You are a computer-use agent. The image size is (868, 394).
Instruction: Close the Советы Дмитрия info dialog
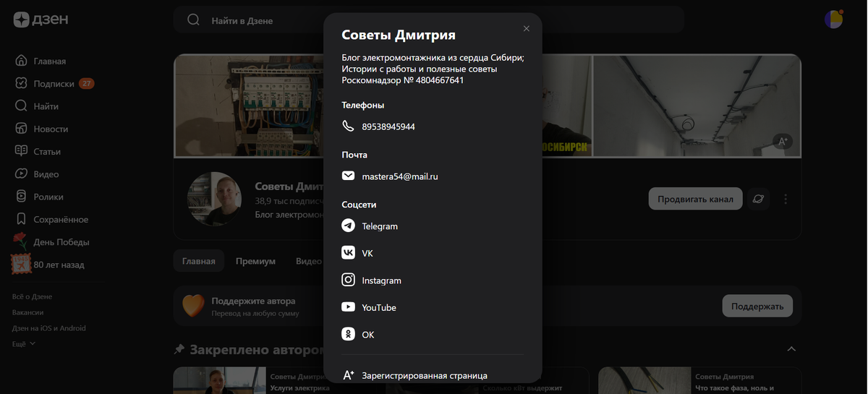pos(527,29)
